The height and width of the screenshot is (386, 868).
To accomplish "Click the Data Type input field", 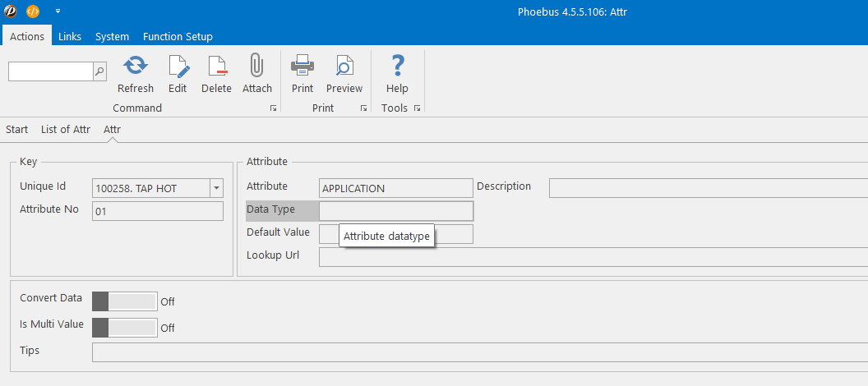I will (396, 211).
